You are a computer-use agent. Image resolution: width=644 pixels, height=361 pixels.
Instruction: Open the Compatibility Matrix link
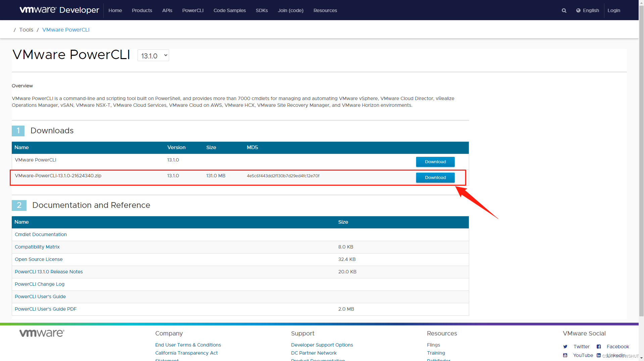click(37, 247)
